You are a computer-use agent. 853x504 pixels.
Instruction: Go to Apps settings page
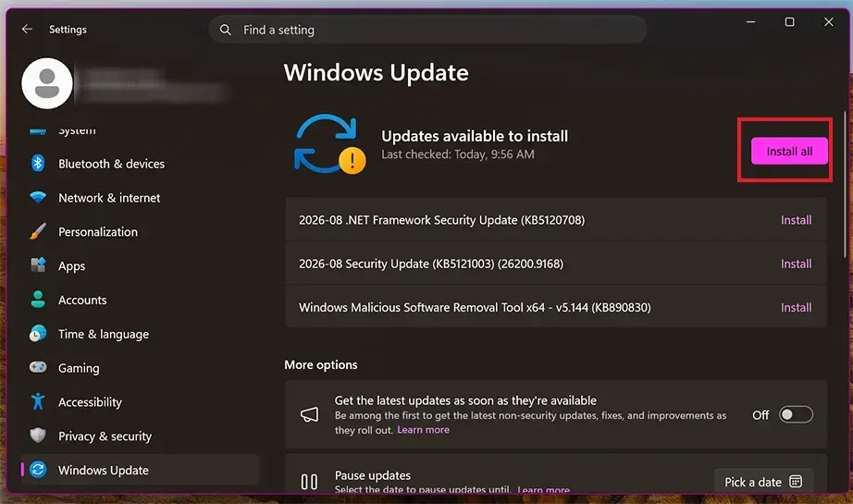(x=72, y=265)
